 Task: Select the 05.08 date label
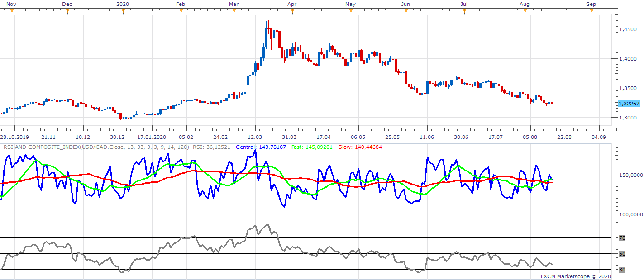530,137
